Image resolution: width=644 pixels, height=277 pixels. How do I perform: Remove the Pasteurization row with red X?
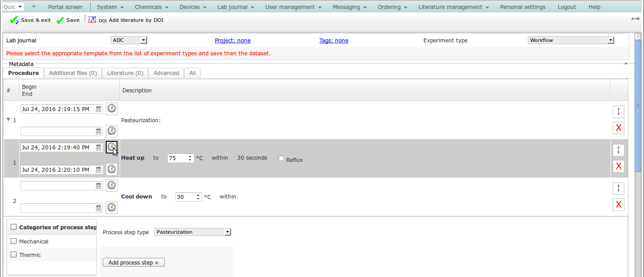(618, 128)
